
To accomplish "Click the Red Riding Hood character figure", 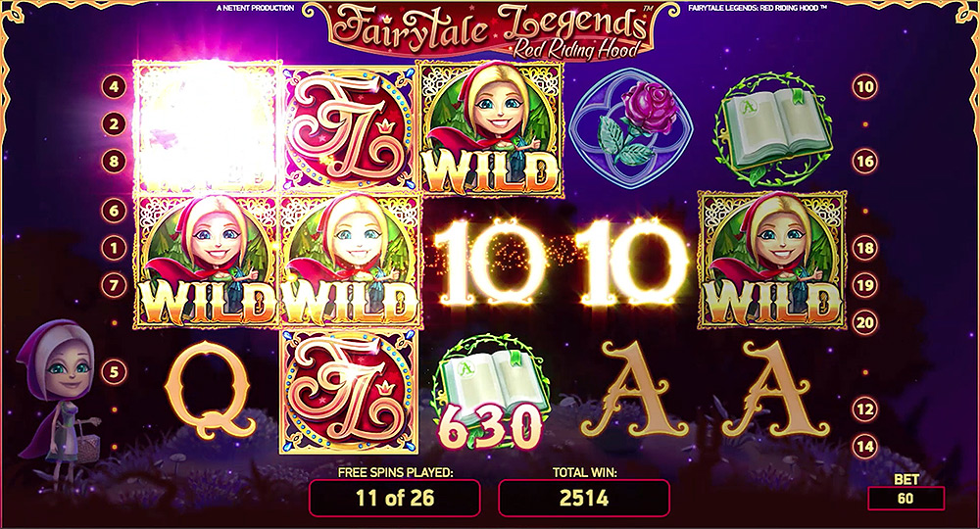I will (59, 397).
